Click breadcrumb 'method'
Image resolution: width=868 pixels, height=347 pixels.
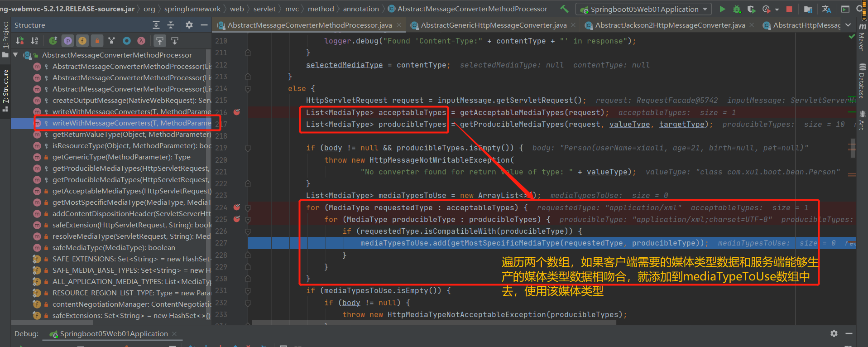tap(321, 9)
